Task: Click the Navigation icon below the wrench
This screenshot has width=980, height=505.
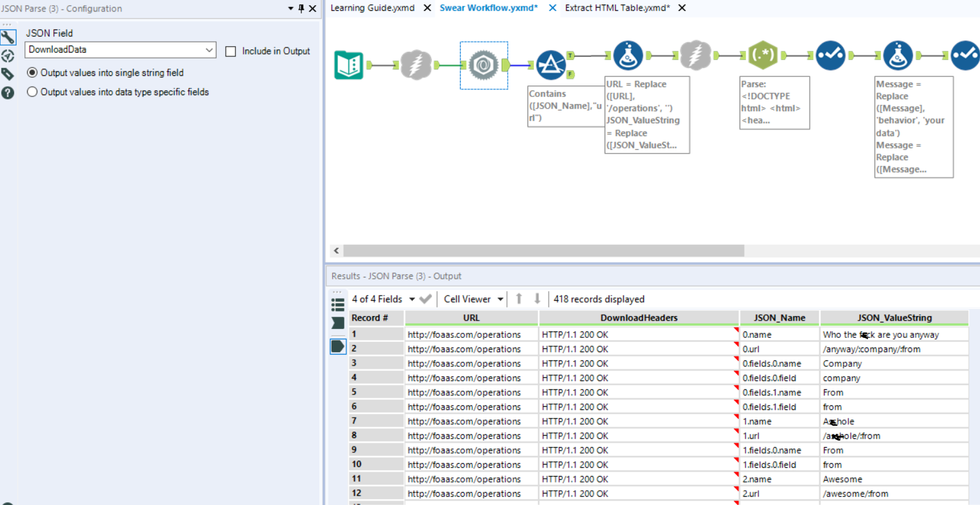Action: [8, 56]
